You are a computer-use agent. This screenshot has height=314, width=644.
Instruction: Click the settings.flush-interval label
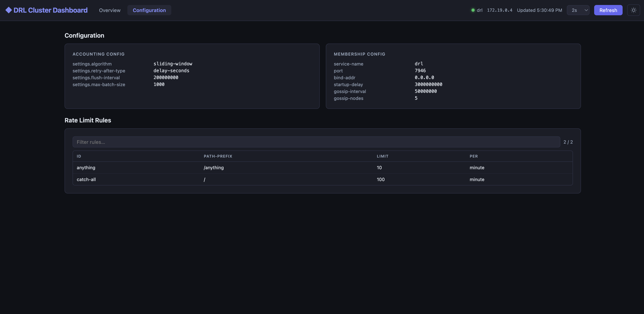tap(96, 78)
